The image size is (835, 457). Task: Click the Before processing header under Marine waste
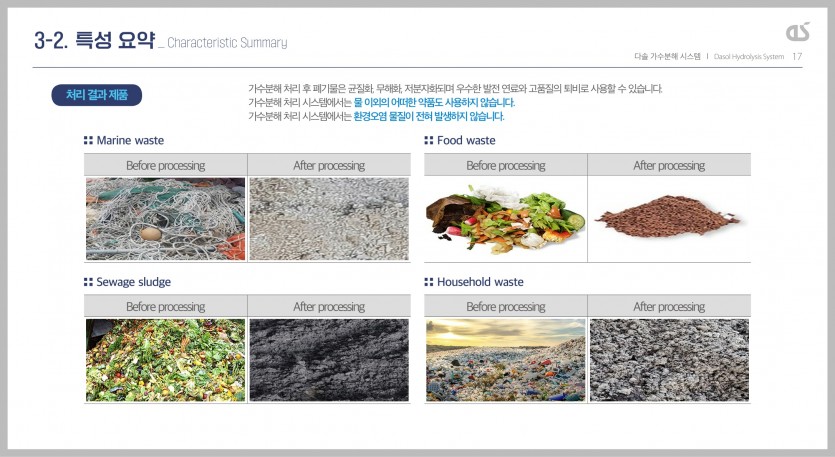tap(165, 165)
